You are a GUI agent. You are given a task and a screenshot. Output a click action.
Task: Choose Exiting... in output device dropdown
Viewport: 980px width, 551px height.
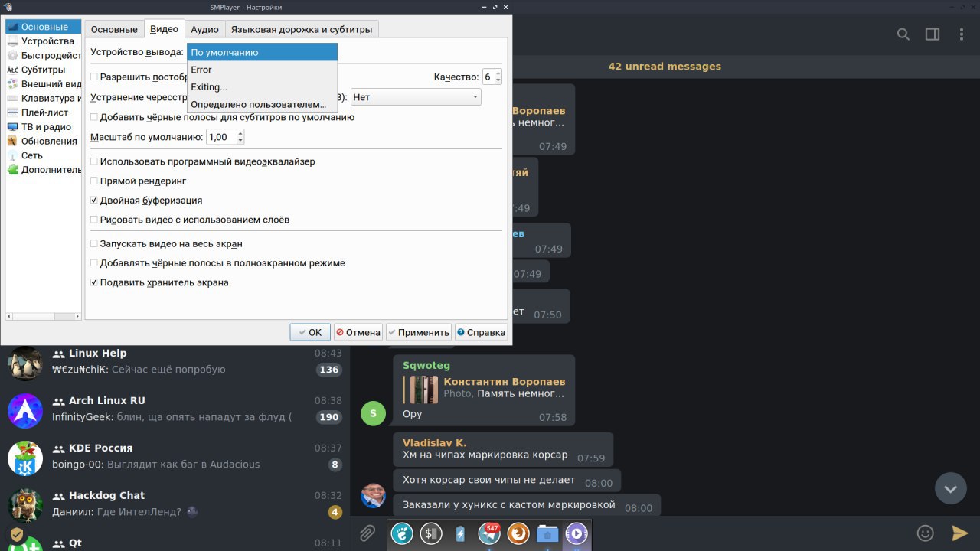click(x=262, y=86)
